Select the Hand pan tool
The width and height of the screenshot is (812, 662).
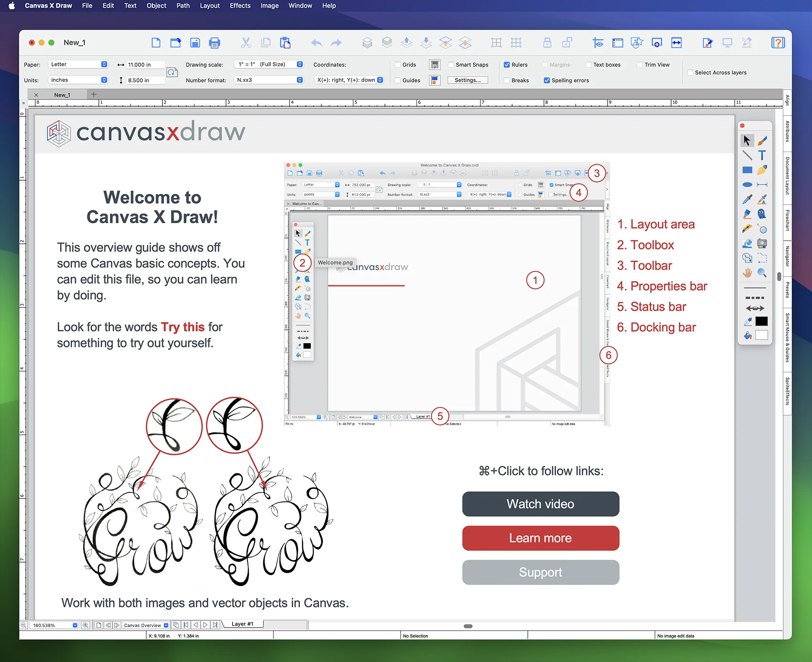(747, 273)
